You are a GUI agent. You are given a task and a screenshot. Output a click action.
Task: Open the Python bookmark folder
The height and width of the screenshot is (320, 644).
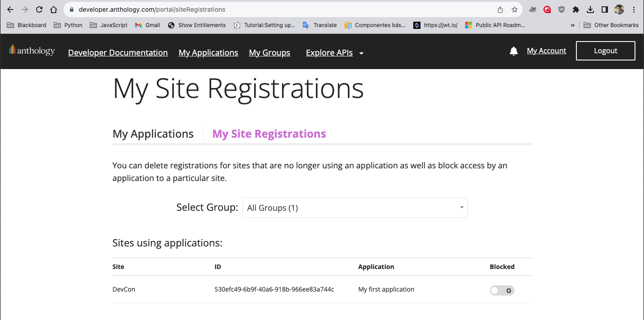pyautogui.click(x=68, y=25)
